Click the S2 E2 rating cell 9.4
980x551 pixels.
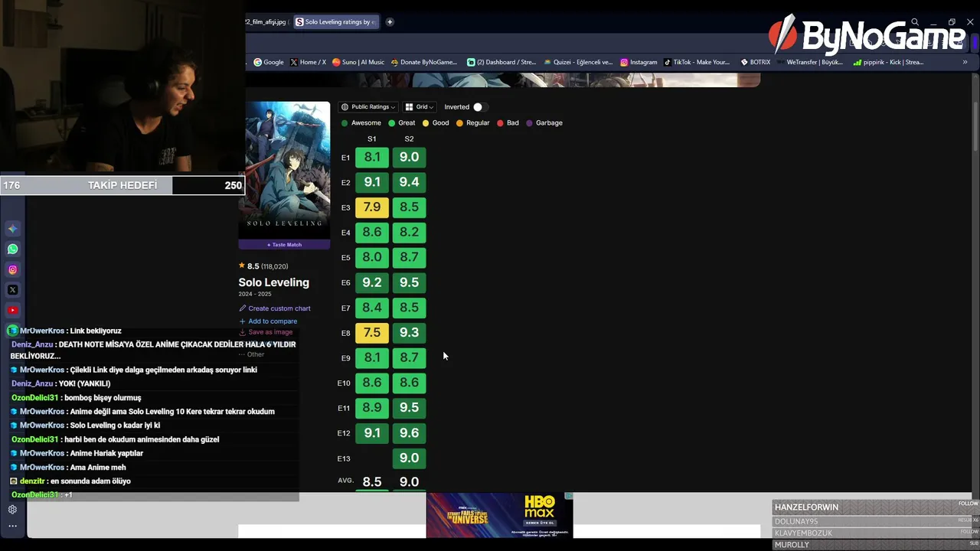click(409, 182)
